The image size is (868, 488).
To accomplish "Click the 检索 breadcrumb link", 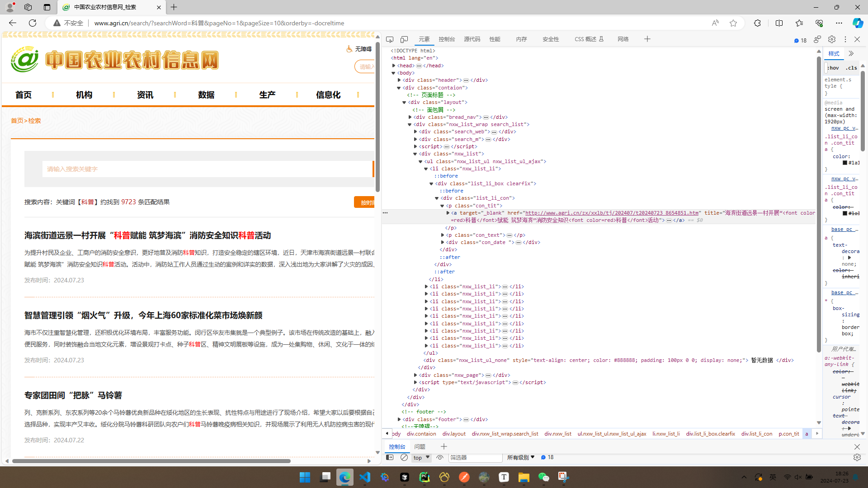I will point(35,121).
